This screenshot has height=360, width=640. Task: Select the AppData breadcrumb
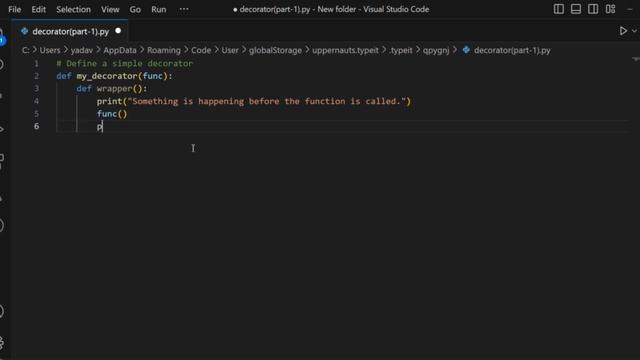pyautogui.click(x=120, y=50)
